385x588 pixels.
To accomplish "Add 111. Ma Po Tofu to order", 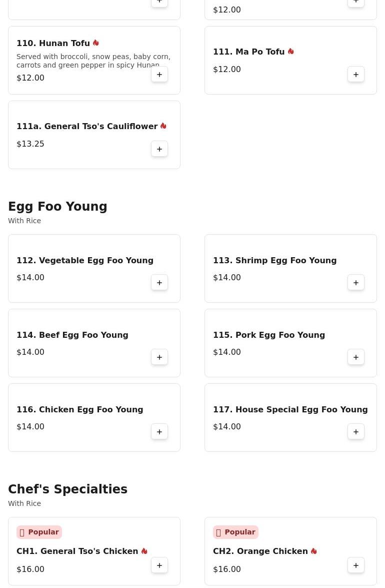I will pyautogui.click(x=356, y=74).
